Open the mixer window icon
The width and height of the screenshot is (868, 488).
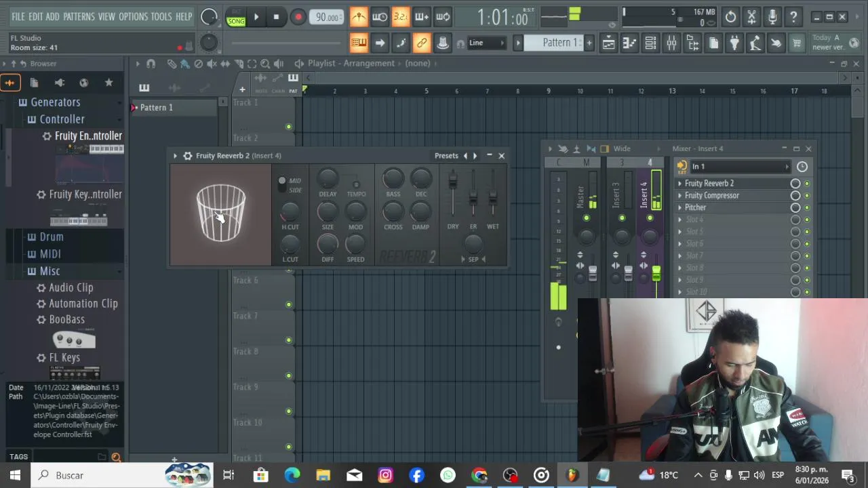[x=671, y=44]
